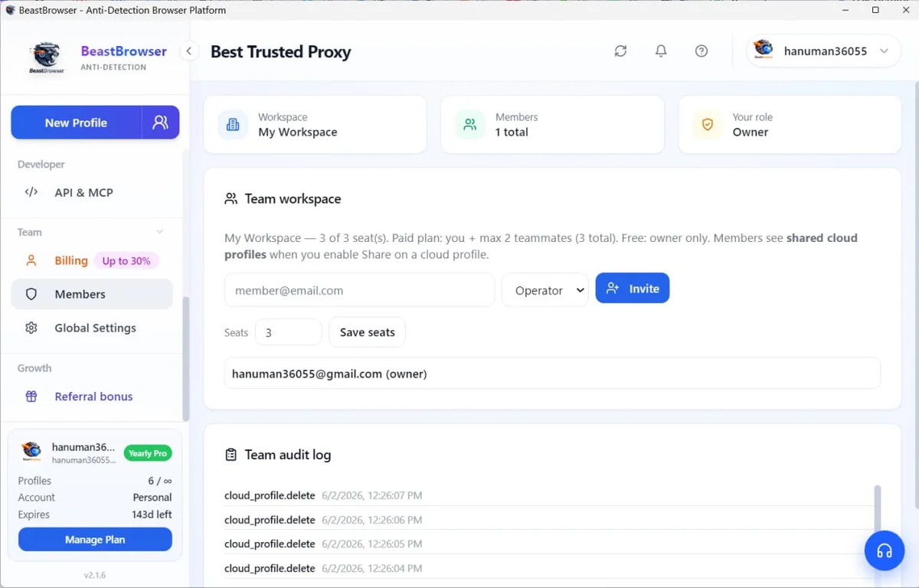Click audit entry at 12:26:07 PM

coord(549,495)
